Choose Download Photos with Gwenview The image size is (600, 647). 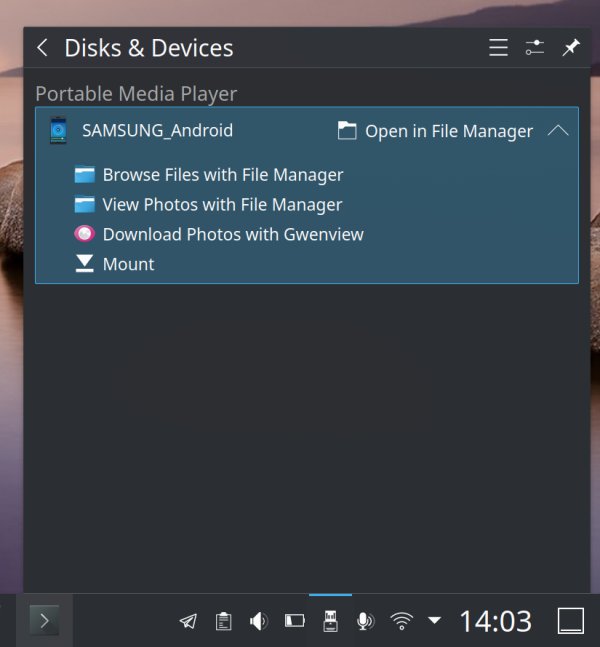point(234,234)
